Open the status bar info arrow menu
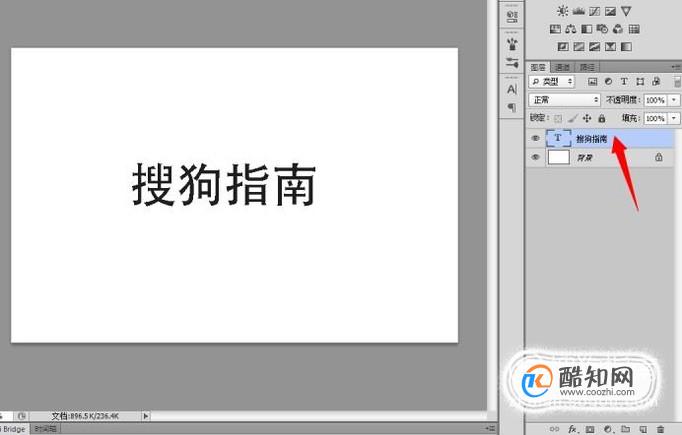Image resolution: width=682 pixels, height=435 pixels. (146, 416)
